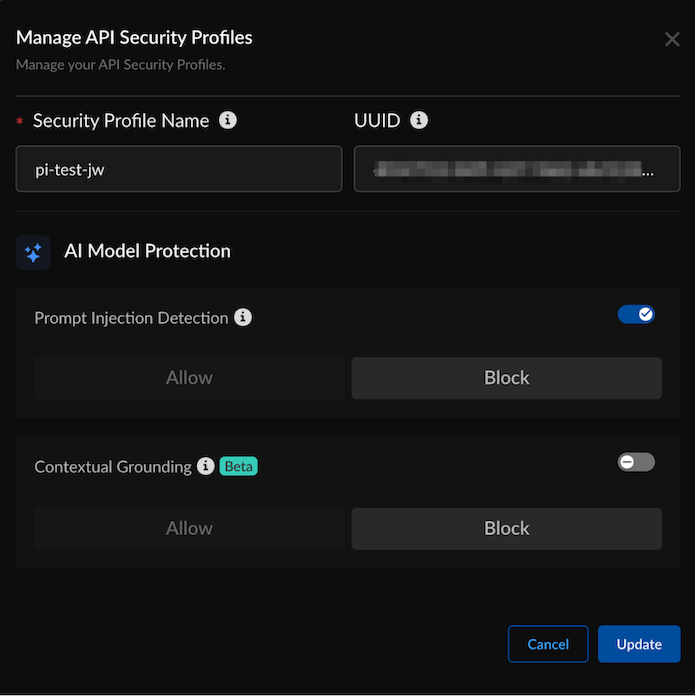The height and width of the screenshot is (698, 695).
Task: Click info icon next to UUID label
Action: coord(419,121)
